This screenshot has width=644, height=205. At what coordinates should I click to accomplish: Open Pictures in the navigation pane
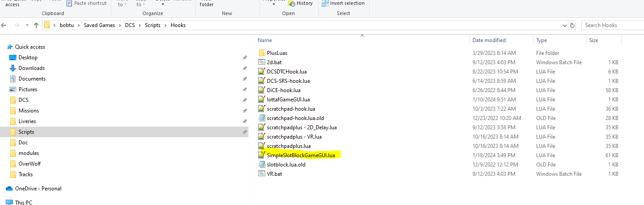(28, 89)
